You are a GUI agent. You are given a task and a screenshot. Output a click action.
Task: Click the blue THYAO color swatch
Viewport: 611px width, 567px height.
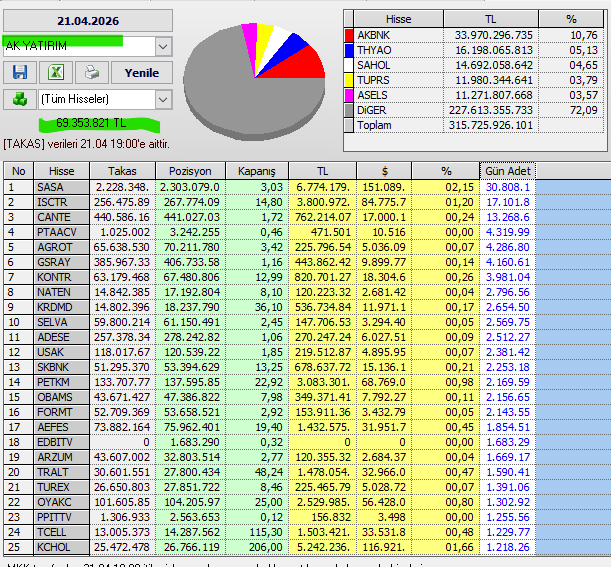pos(349,50)
